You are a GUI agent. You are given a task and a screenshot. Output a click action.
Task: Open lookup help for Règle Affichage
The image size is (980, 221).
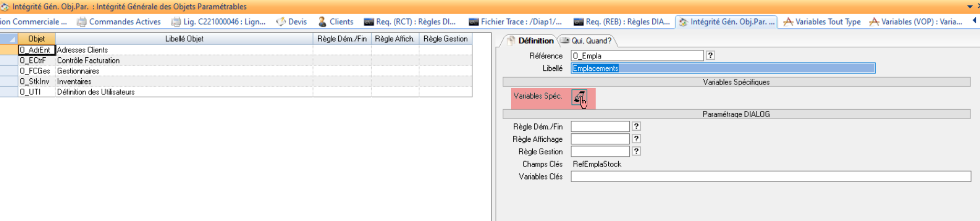click(x=636, y=139)
